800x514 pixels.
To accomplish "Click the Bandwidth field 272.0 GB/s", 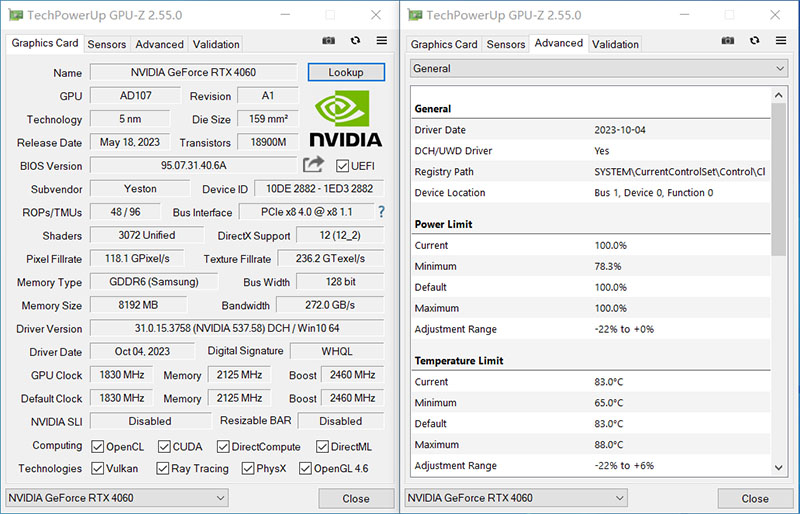I will pos(330,305).
